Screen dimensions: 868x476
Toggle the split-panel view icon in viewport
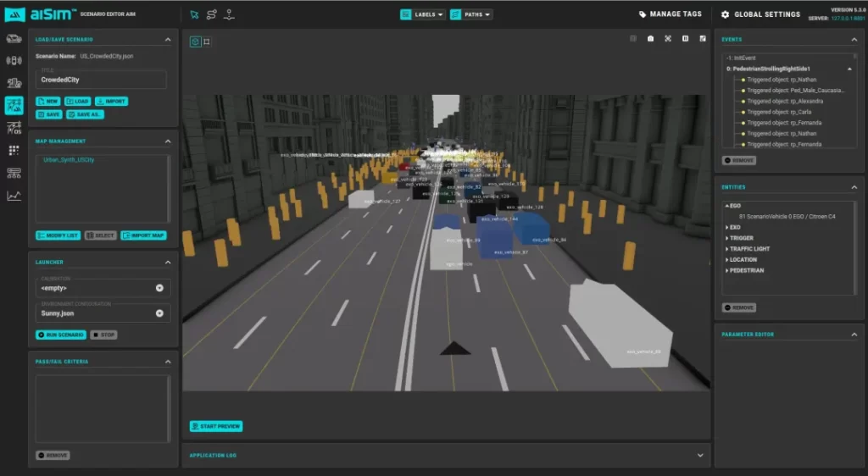[685, 39]
